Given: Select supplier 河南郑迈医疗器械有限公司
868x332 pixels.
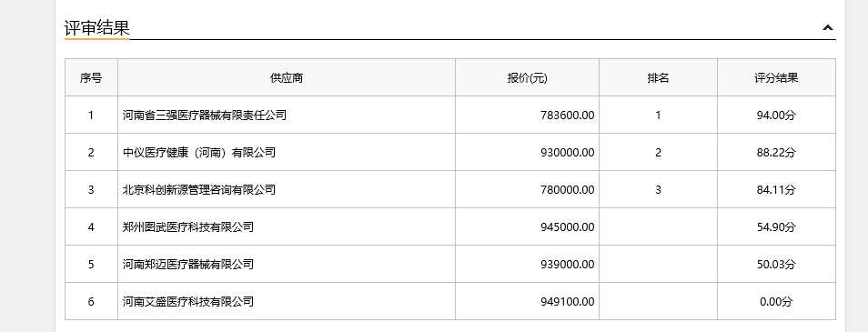Looking at the screenshot, I should (188, 265).
